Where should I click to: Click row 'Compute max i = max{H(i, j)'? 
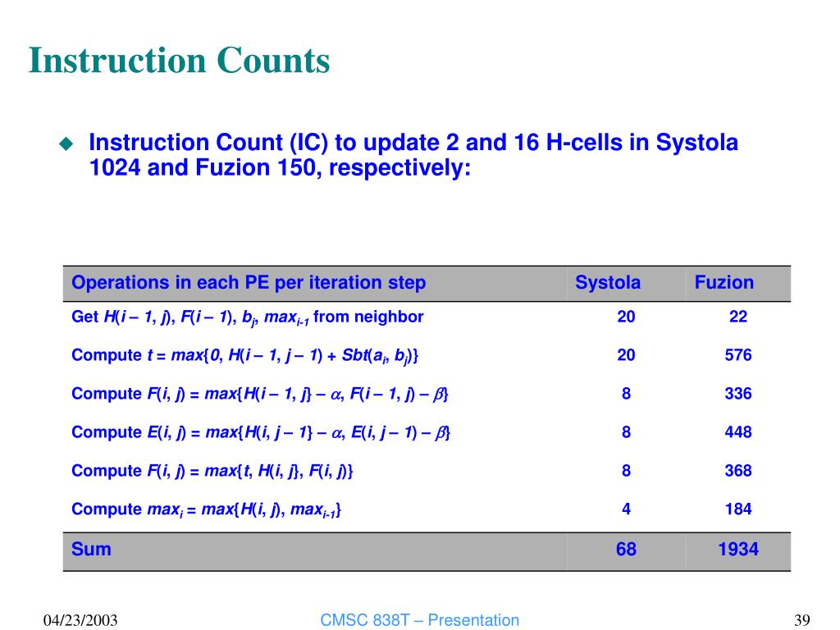(x=206, y=509)
